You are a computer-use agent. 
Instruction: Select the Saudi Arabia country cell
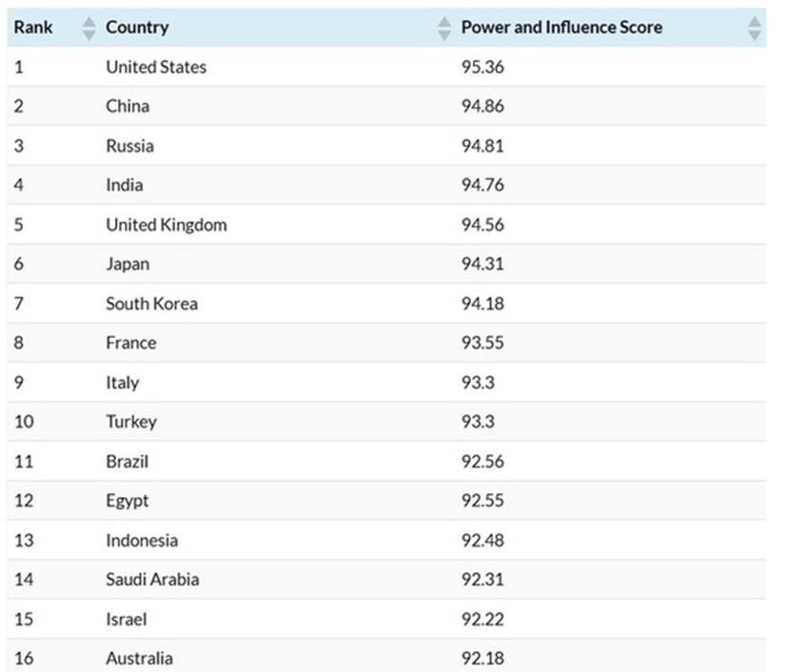152,580
